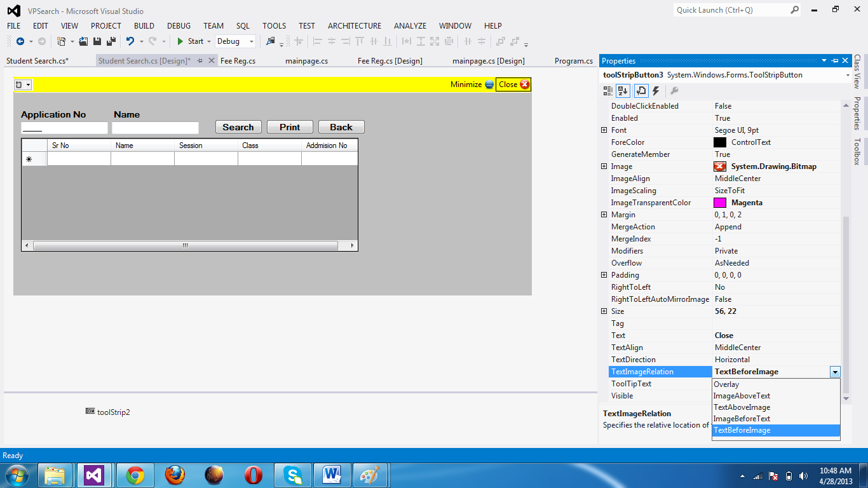Open the ARCHITECTURE menu

click(x=354, y=26)
